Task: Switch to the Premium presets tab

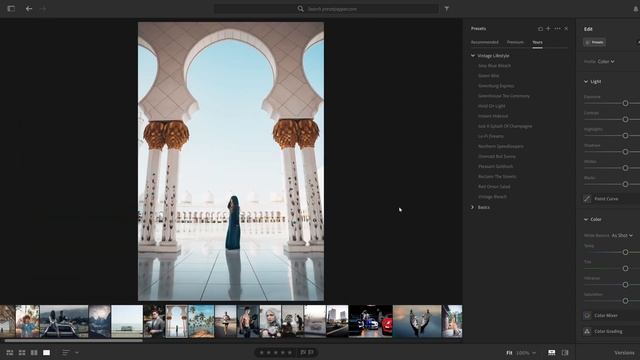Action: (x=515, y=42)
